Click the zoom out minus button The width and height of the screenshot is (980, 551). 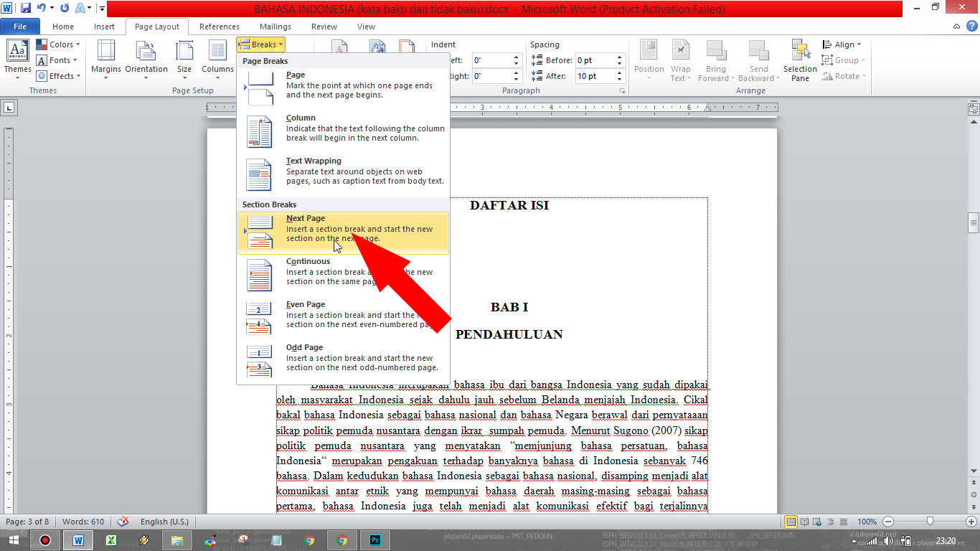coord(888,522)
